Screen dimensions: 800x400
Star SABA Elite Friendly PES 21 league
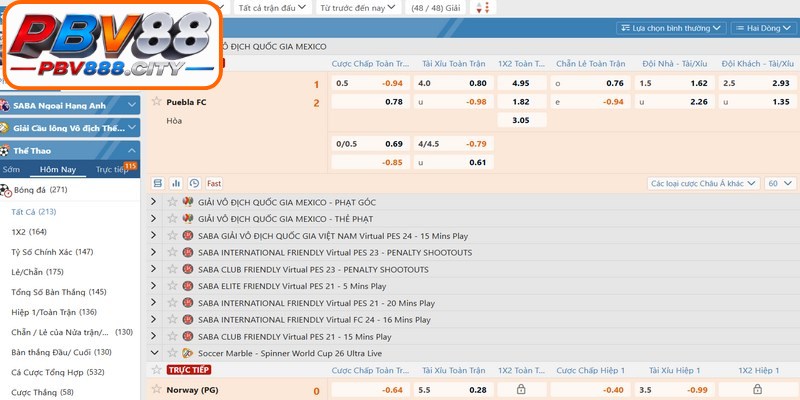tap(172, 286)
